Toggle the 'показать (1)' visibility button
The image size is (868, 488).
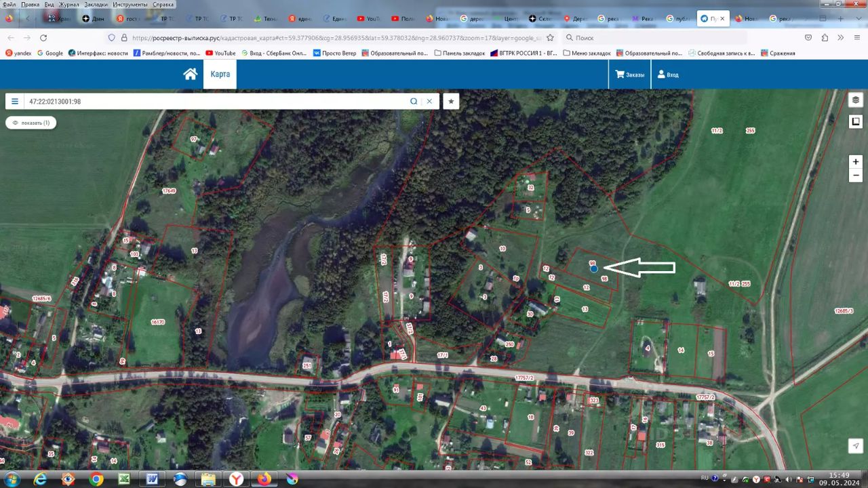[x=31, y=123]
